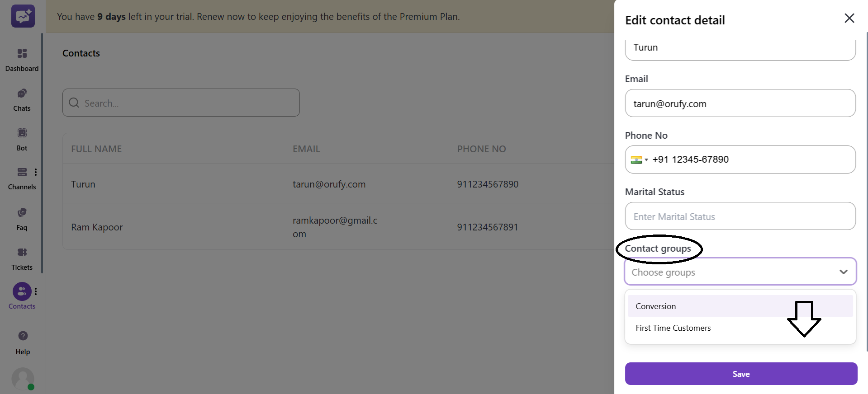The width and height of the screenshot is (868, 394).
Task: Open the Chats section
Action: click(x=22, y=99)
